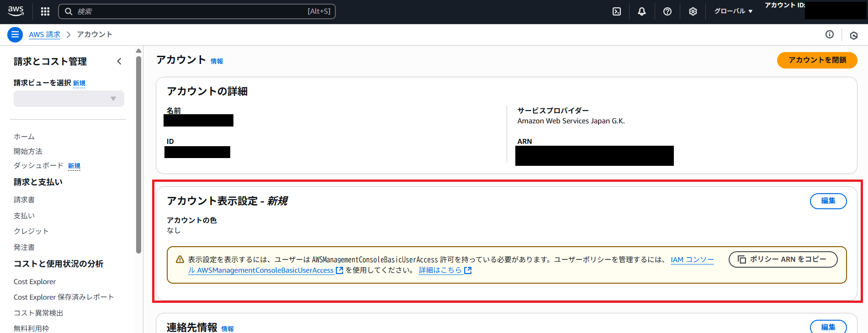868x333 pixels.
Task: Open the CloudShell terminal icon
Action: (617, 11)
